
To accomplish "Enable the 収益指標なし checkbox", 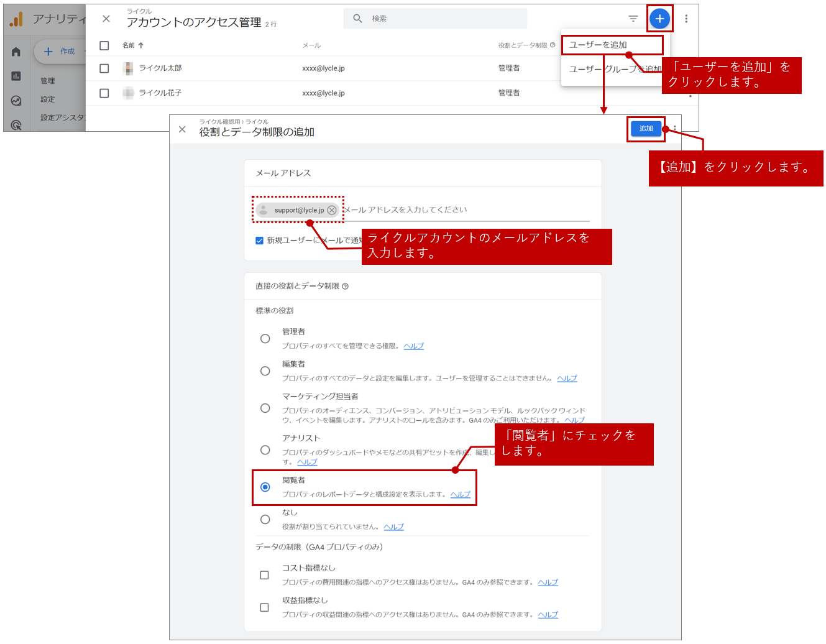I will tap(265, 607).
